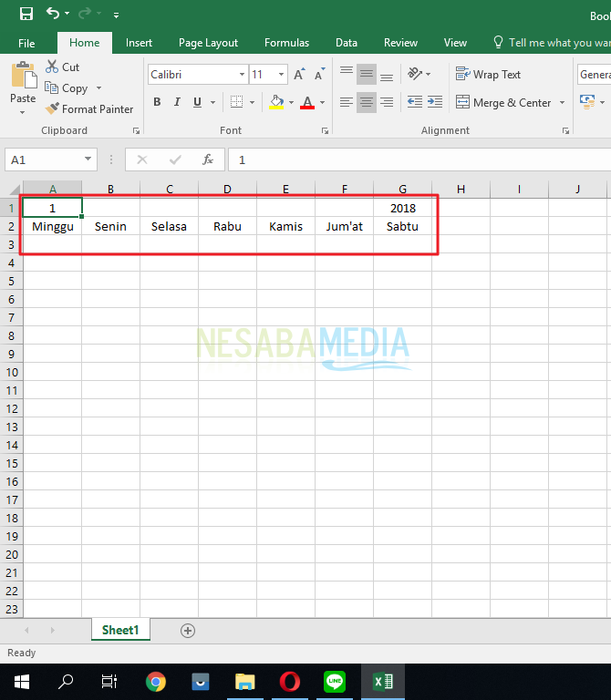Click the Accounting Number Format icon
Screen dimensions: 611x700
click(587, 102)
